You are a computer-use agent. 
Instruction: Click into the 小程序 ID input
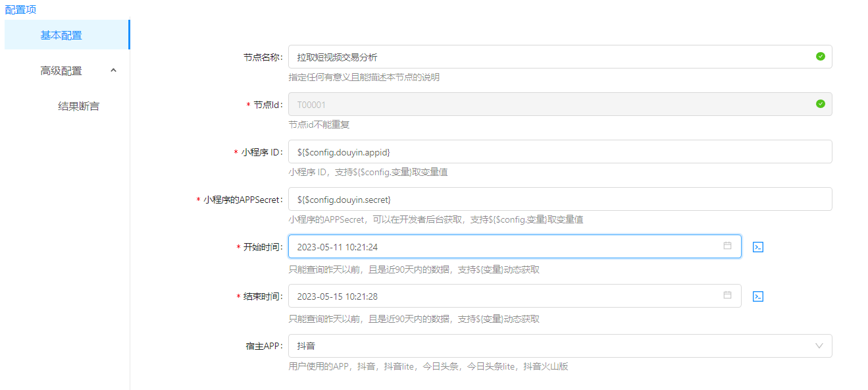coord(559,152)
